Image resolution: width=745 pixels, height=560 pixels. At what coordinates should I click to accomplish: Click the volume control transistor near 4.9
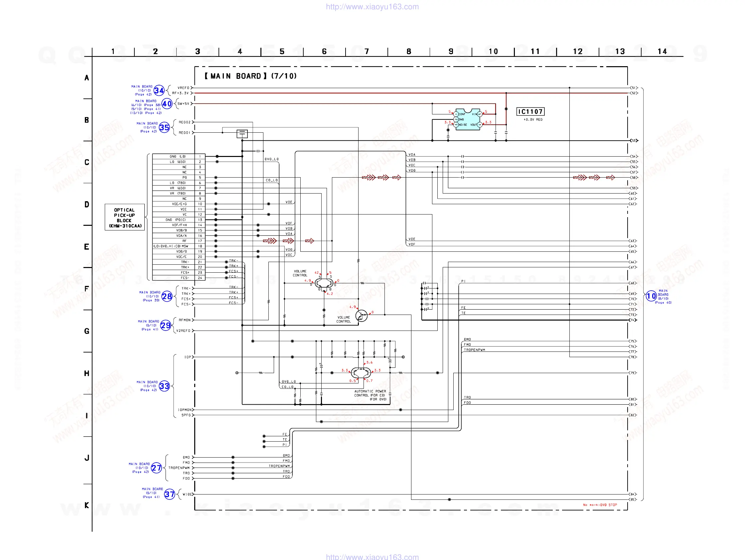(362, 316)
